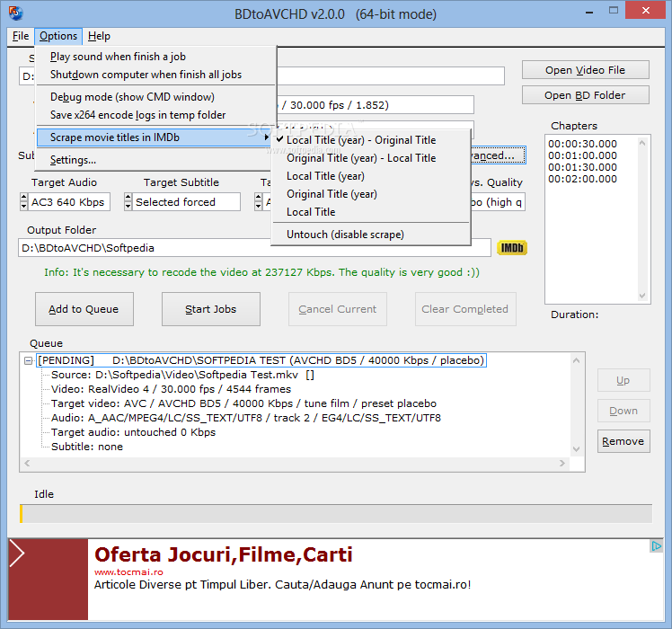The height and width of the screenshot is (629, 672).
Task: Toggle Save x264 encode logs in temp folder
Action: pyautogui.click(x=156, y=115)
